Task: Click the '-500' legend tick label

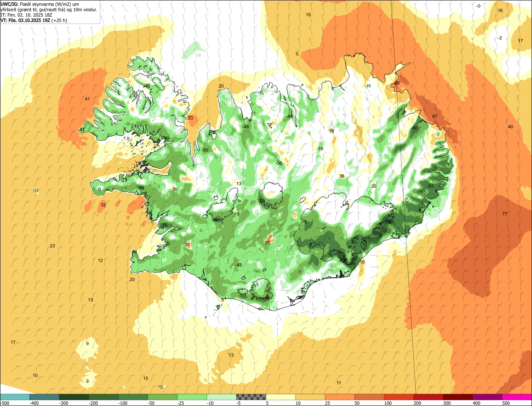Action: (5, 403)
